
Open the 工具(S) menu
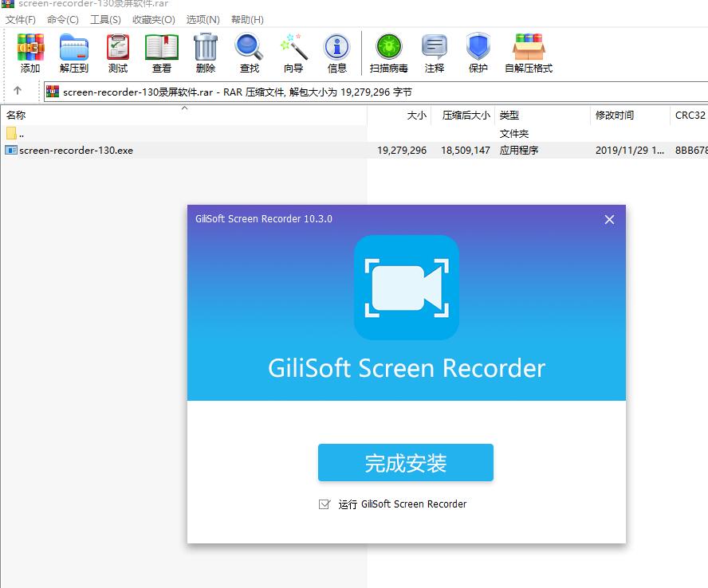coord(106,19)
